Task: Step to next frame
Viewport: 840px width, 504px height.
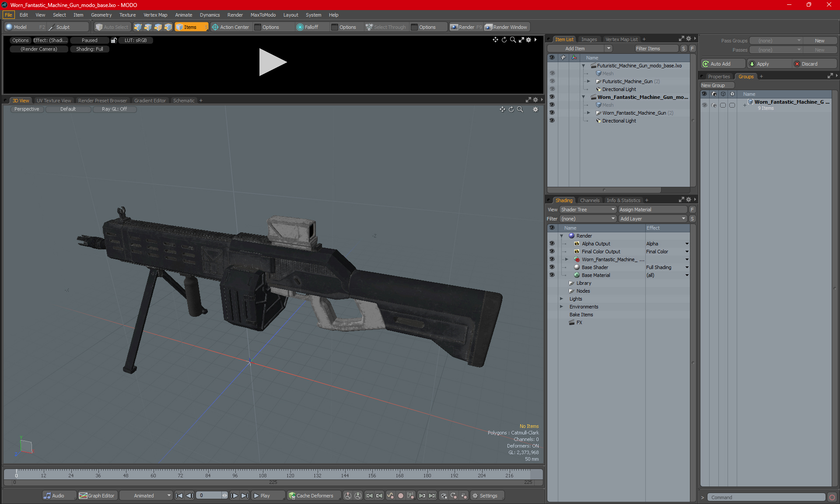Action: (234, 496)
